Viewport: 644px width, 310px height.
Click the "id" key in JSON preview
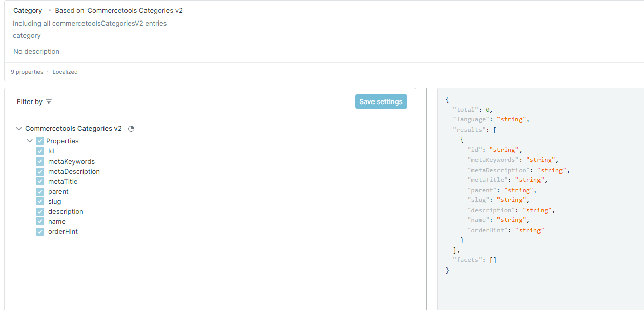(474, 150)
